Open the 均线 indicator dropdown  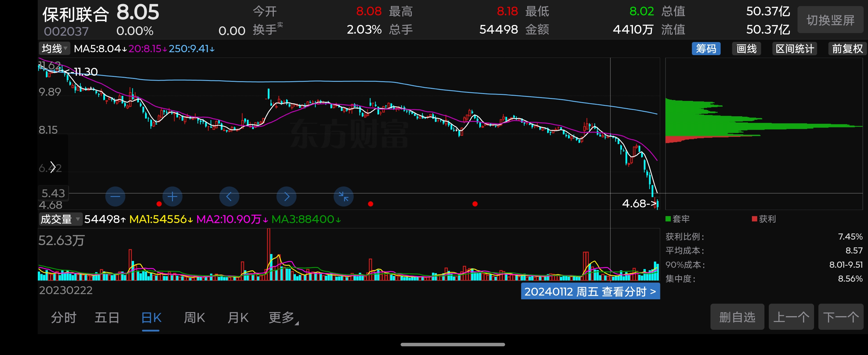[55, 49]
